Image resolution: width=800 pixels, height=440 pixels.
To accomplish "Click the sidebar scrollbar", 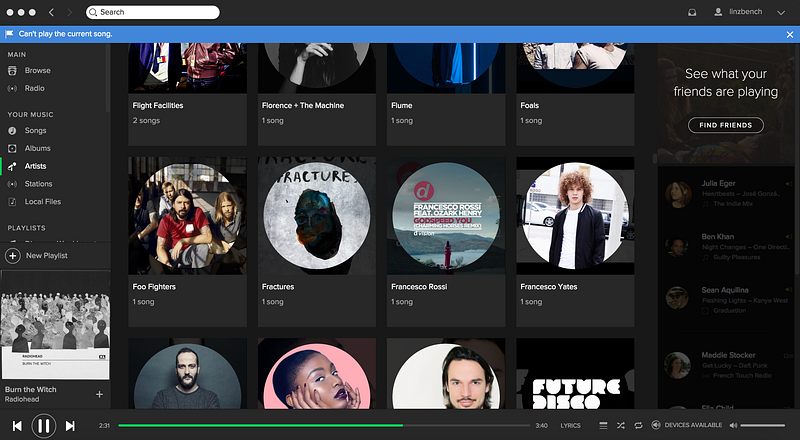I will pyautogui.click(x=108, y=78).
